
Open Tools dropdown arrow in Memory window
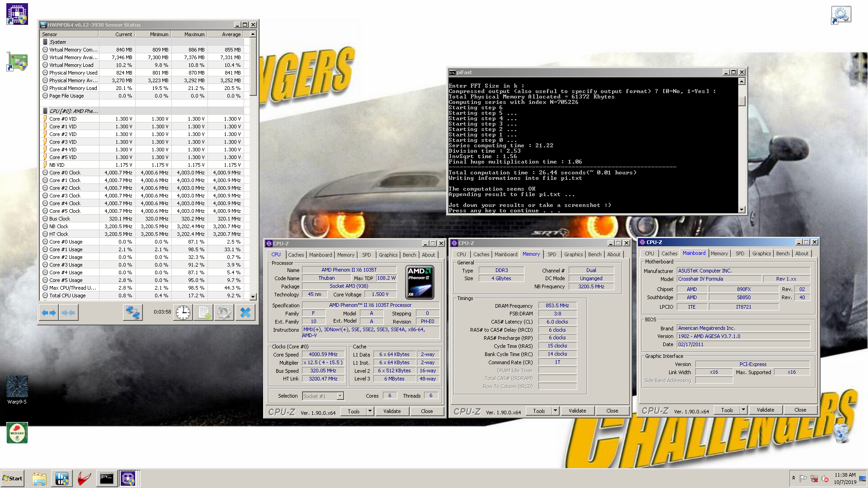pyautogui.click(x=555, y=411)
